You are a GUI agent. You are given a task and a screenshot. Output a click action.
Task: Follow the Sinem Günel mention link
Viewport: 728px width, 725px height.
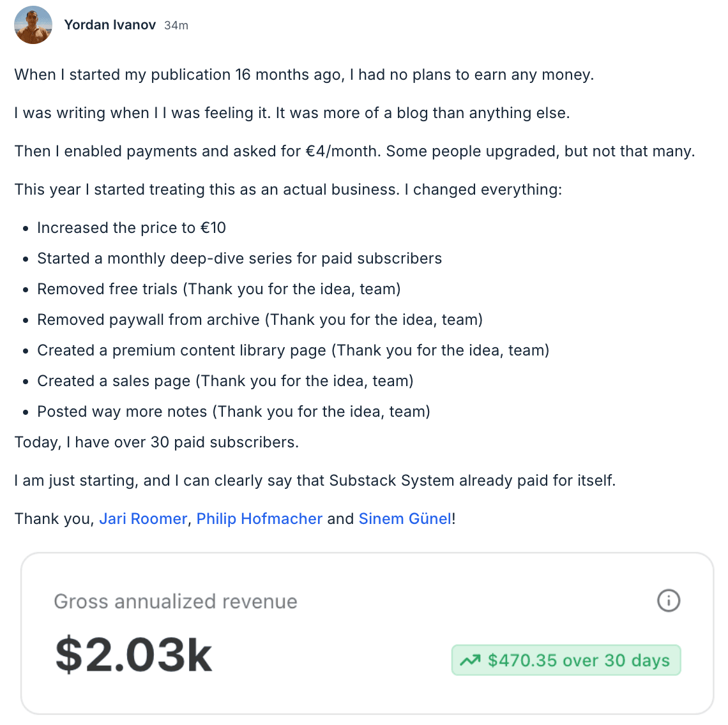click(405, 519)
